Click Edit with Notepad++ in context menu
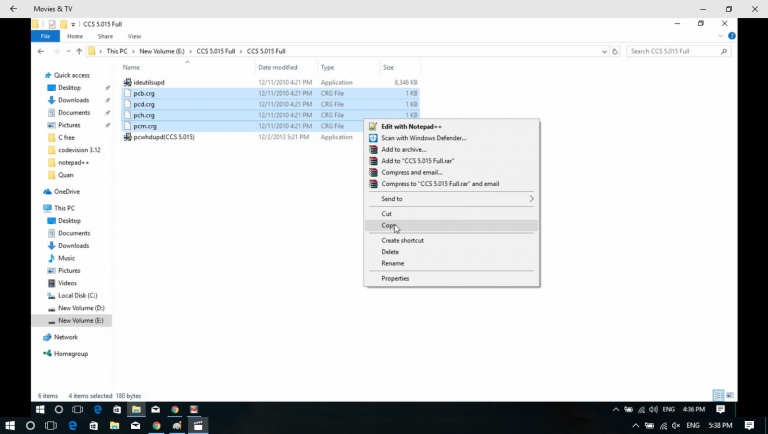Screen dimensions: 768x434 point(407,126)
